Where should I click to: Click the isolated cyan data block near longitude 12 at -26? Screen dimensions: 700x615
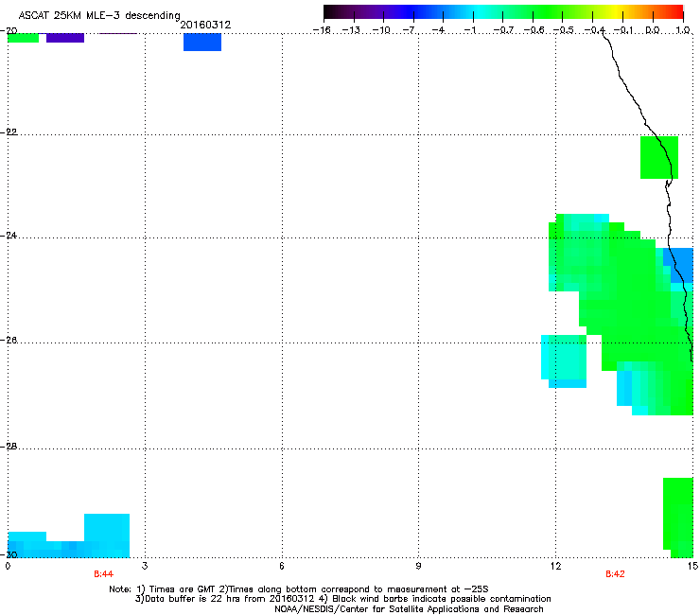click(564, 360)
